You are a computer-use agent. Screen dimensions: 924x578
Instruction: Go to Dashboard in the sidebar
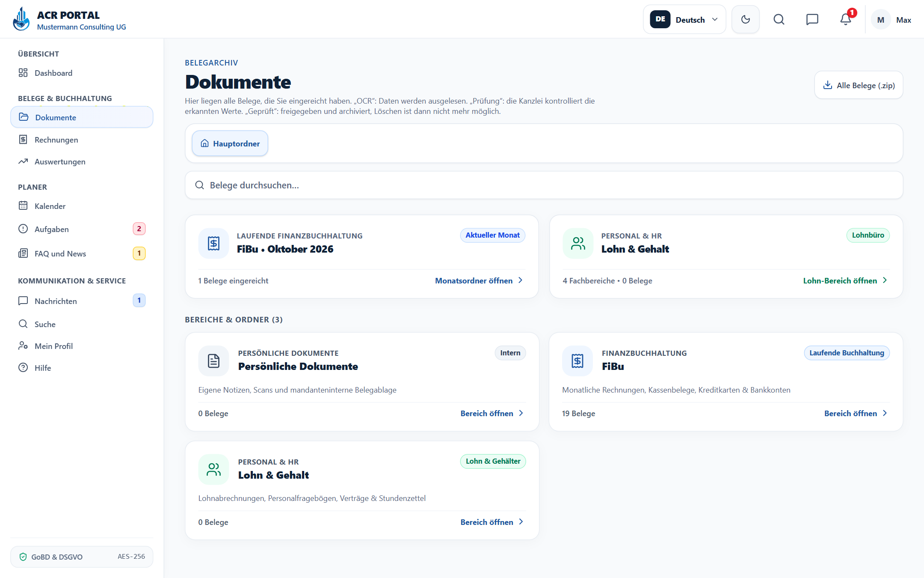tap(82, 73)
